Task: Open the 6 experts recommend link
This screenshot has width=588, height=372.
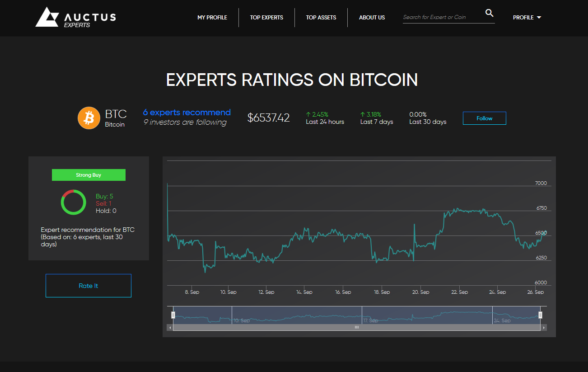Action: (x=187, y=113)
